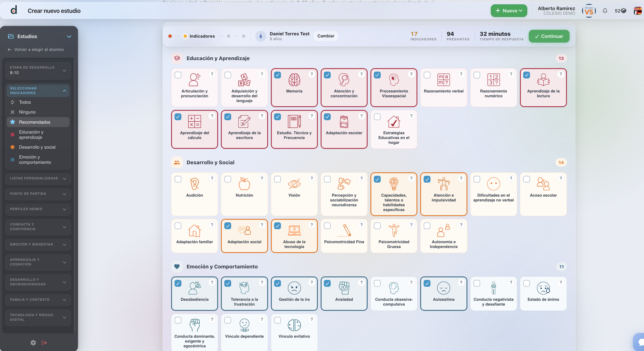
Task: Click the Razonamiento verbal card icon
Action: point(444,80)
